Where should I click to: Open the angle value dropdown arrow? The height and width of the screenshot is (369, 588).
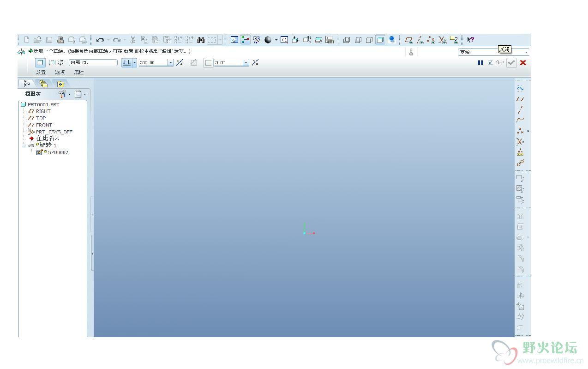(170, 62)
